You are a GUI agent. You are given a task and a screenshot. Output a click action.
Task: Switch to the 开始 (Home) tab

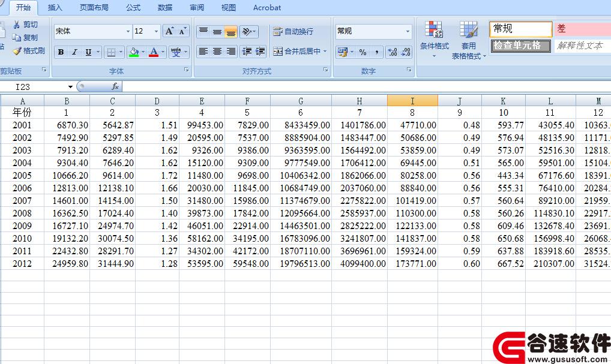23,7
